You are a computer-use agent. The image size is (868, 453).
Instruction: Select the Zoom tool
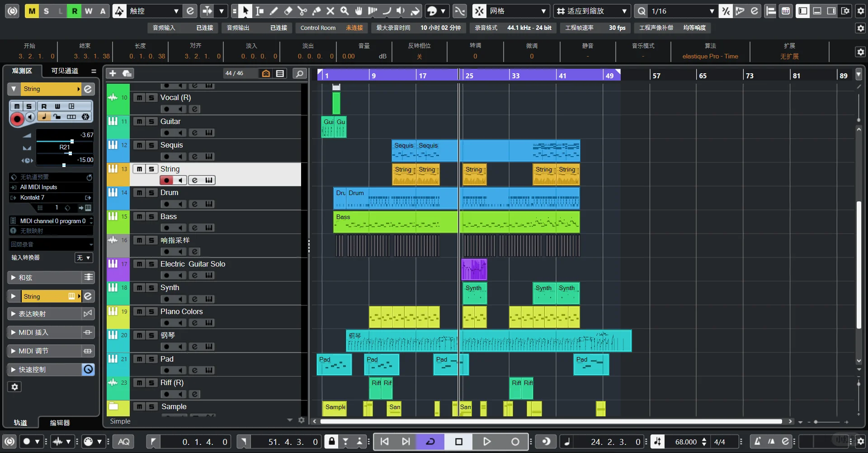click(344, 11)
